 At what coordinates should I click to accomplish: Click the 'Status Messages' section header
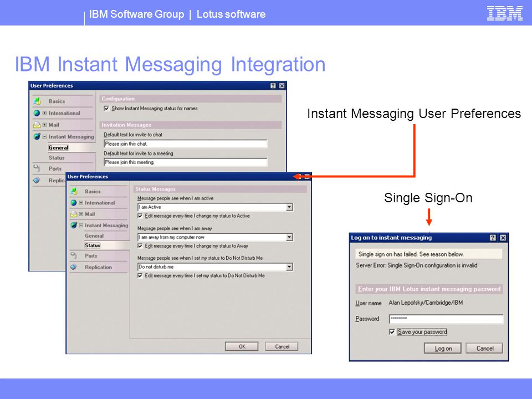pos(155,189)
